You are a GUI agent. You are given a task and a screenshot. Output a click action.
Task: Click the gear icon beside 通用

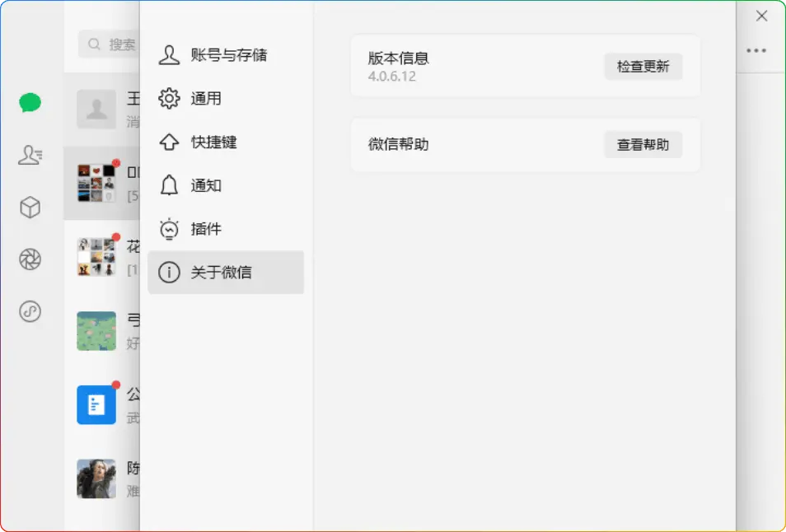click(169, 99)
